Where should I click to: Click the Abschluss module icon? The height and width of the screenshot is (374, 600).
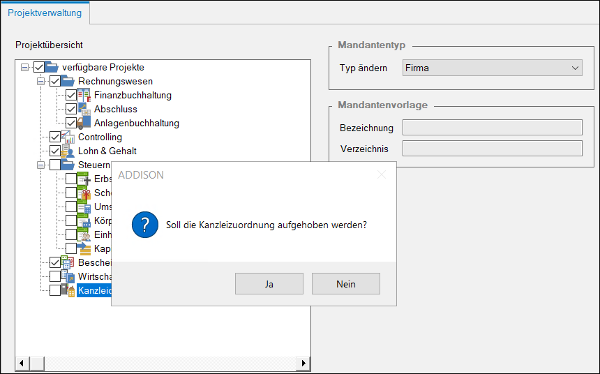(x=84, y=109)
